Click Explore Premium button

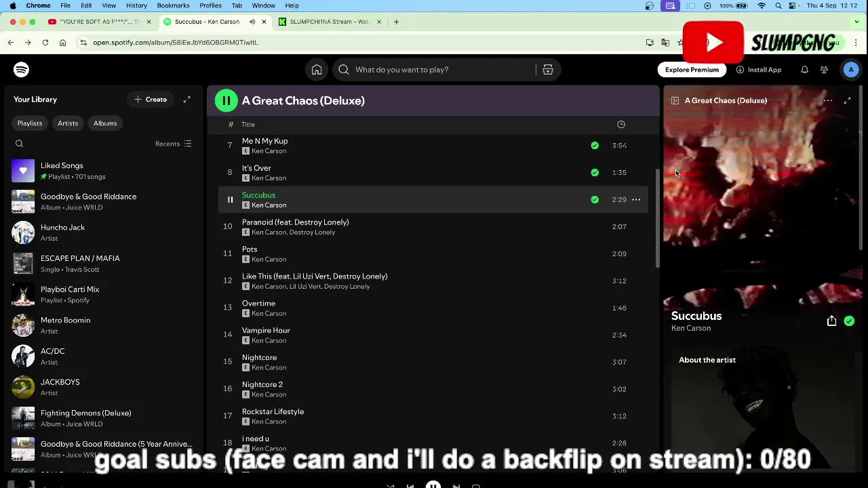coord(692,70)
